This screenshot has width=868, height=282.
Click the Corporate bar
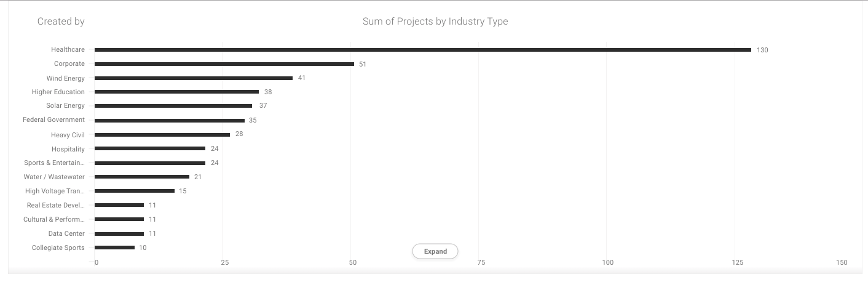click(224, 64)
